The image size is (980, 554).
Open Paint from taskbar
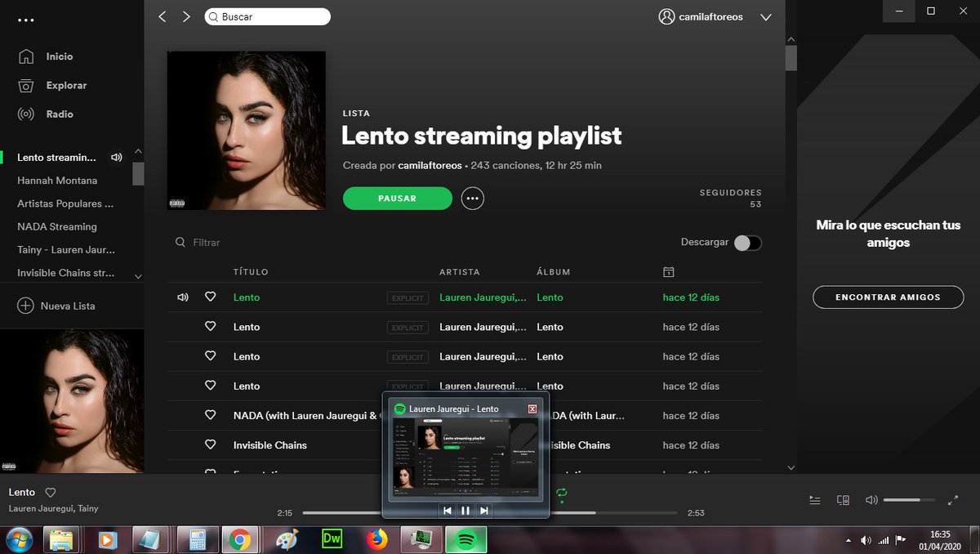click(287, 539)
